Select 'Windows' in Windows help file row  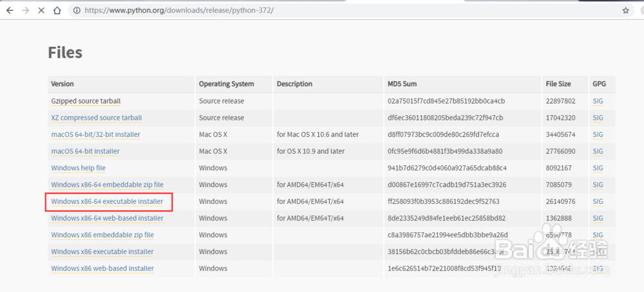click(x=213, y=168)
